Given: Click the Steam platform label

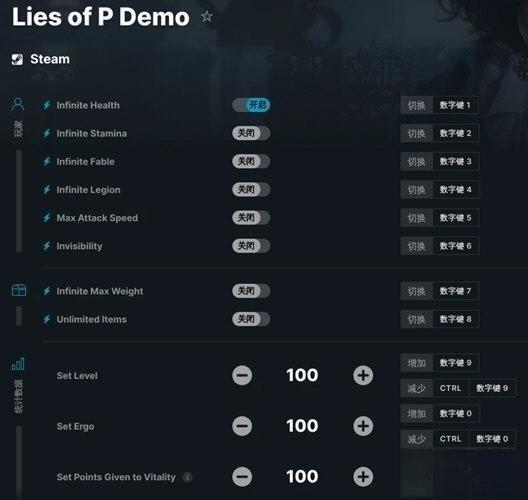Looking at the screenshot, I should pos(50,59).
